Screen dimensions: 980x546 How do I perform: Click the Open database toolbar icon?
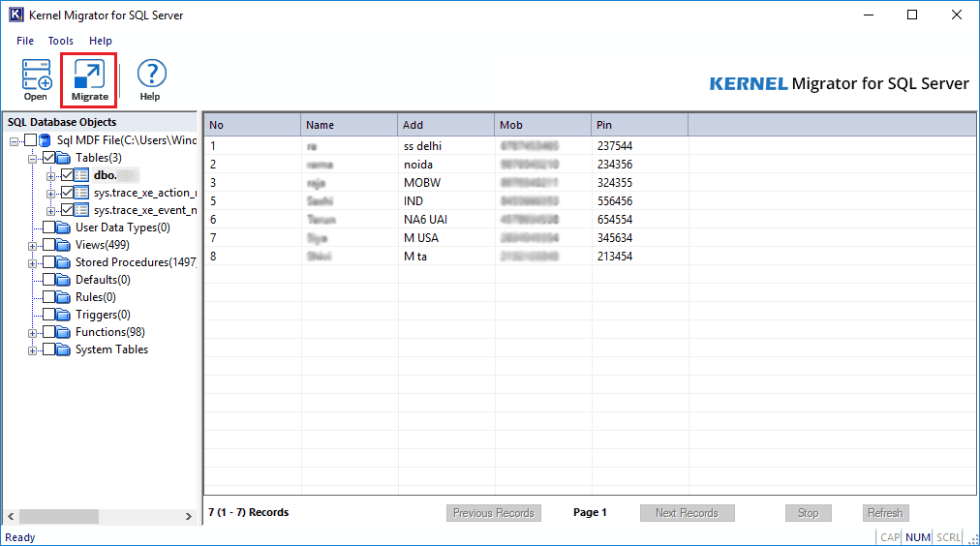[x=36, y=75]
